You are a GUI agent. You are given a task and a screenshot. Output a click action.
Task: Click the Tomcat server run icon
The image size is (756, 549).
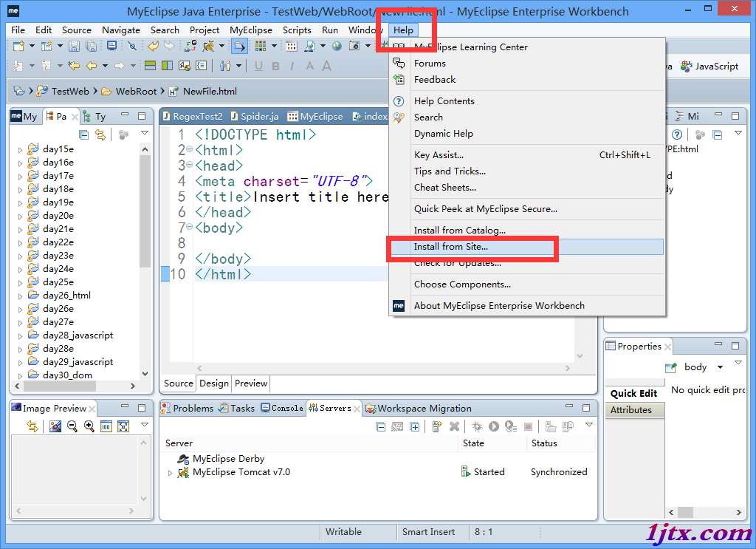point(208,46)
